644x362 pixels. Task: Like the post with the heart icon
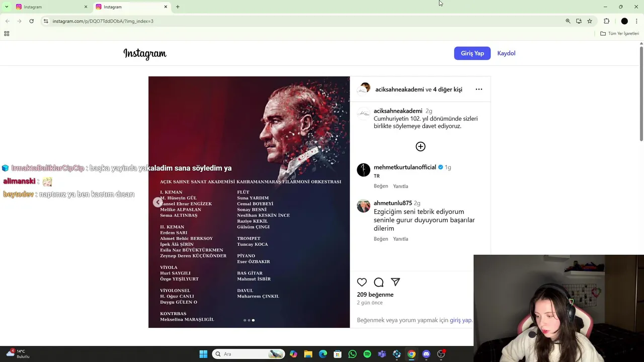tap(362, 282)
